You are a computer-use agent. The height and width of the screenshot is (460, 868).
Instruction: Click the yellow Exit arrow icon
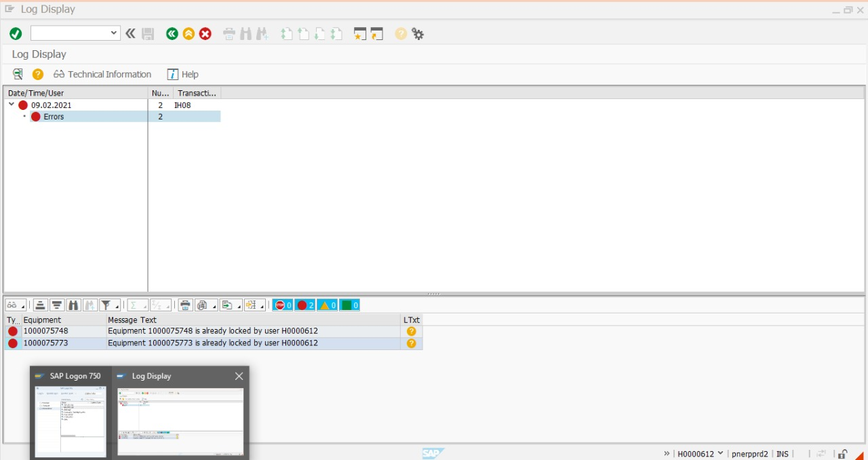(x=189, y=34)
